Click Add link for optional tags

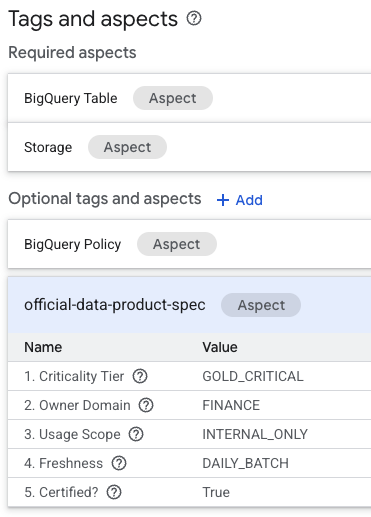[240, 200]
